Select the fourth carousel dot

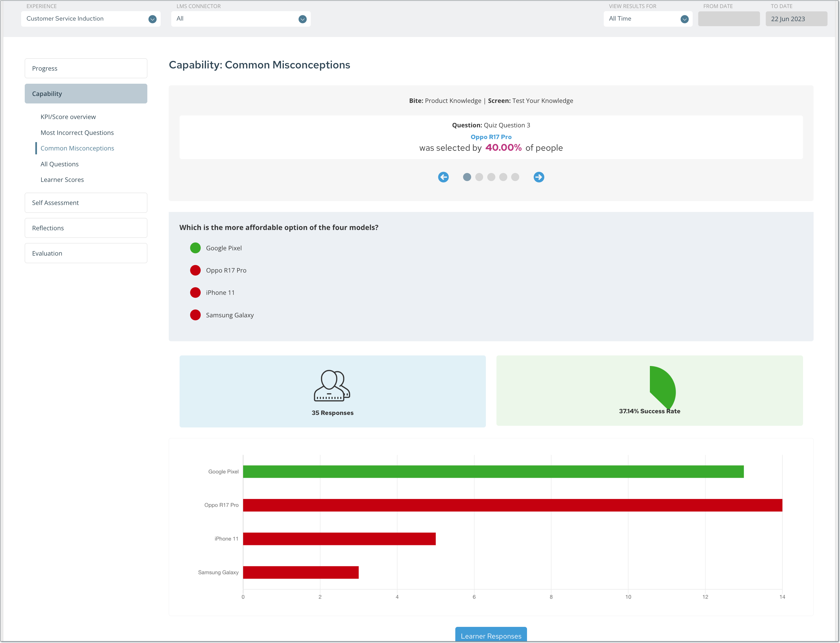coord(503,177)
